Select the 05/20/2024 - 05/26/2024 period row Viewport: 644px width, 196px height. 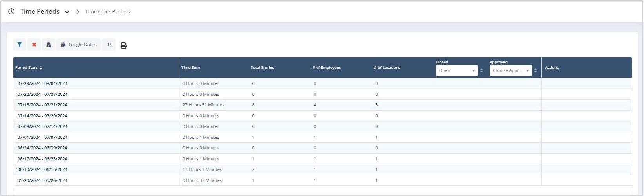point(42,180)
